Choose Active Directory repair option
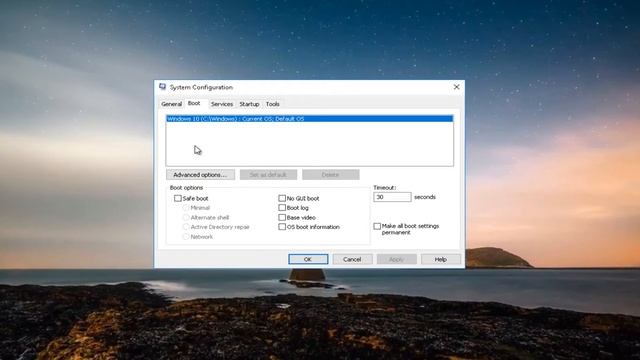The height and width of the screenshot is (360, 640). click(x=186, y=227)
